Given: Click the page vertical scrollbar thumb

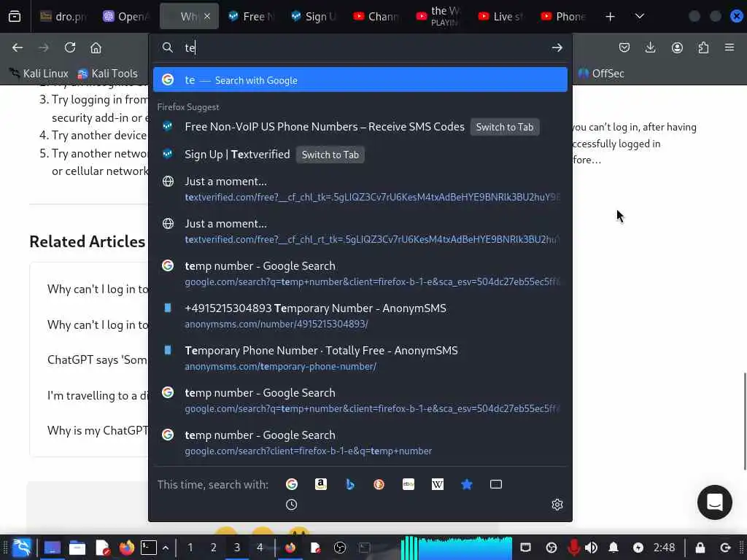Looking at the screenshot, I should (744, 421).
